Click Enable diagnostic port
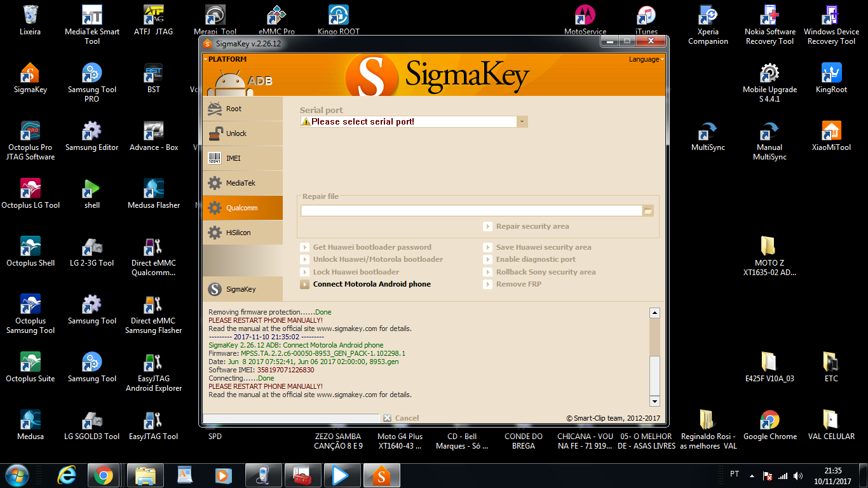This screenshot has width=868, height=488. click(x=529, y=259)
